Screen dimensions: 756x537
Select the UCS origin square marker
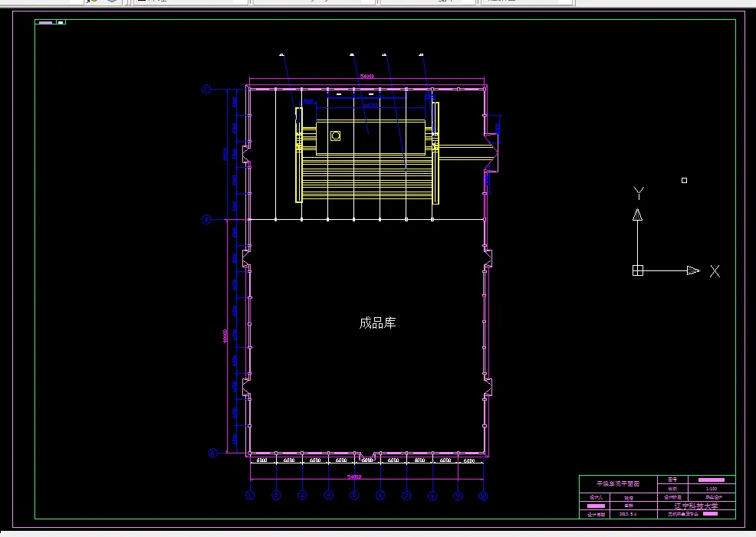tap(638, 270)
